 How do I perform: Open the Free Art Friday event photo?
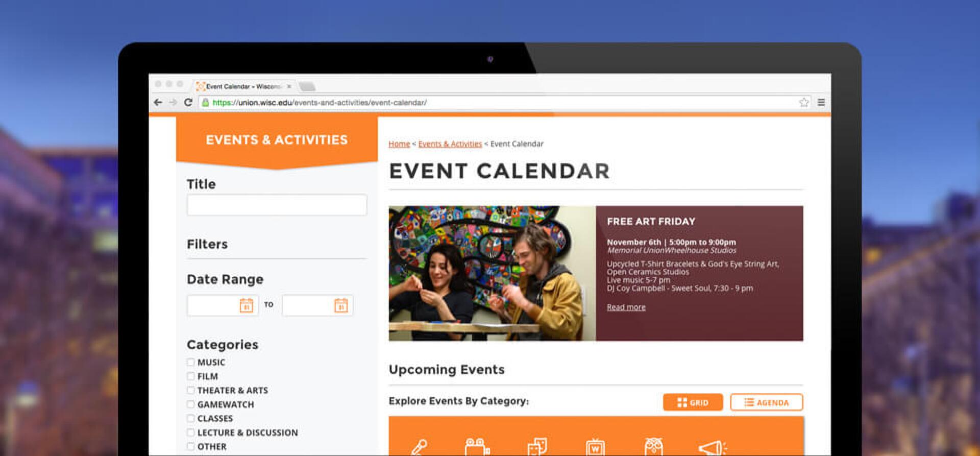(492, 273)
